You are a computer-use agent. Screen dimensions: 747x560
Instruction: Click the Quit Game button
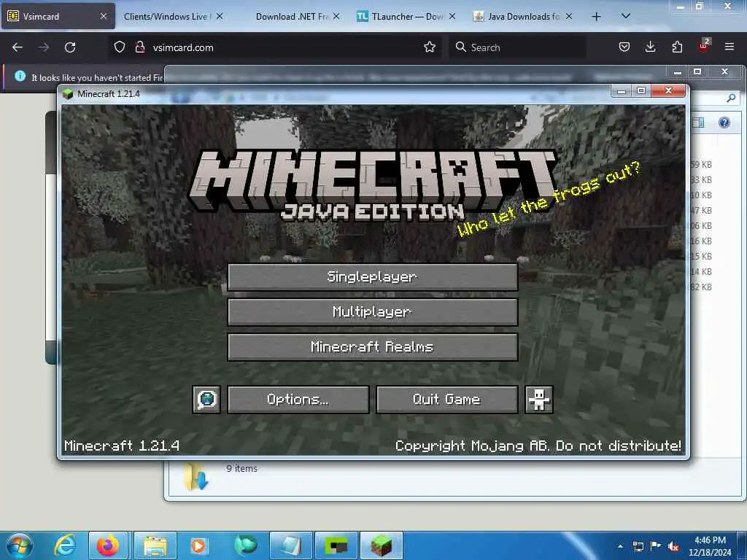tap(447, 399)
